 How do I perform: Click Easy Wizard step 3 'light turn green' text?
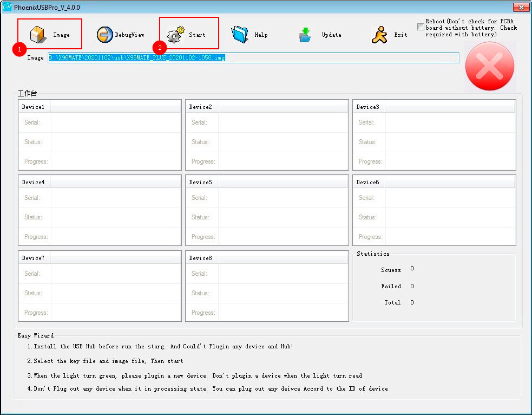click(x=194, y=375)
